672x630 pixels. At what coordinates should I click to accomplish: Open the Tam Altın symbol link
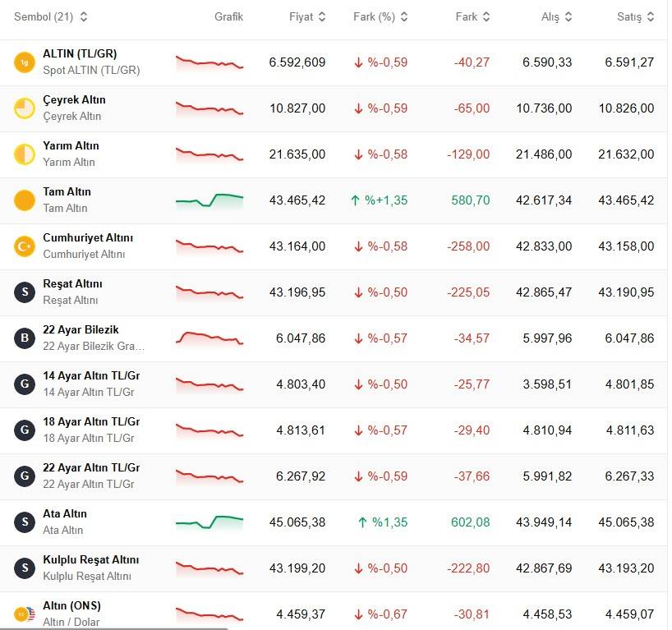(x=67, y=191)
